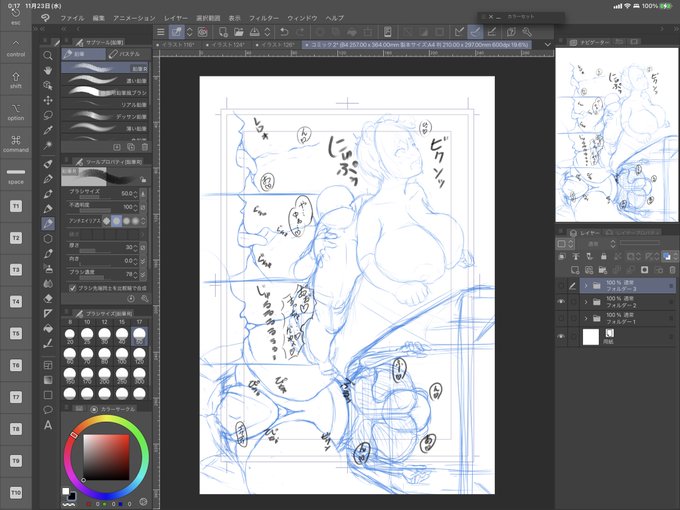The image size is (680, 510).
Task: Toggle the brush tip blend checkbox
Action: click(72, 288)
